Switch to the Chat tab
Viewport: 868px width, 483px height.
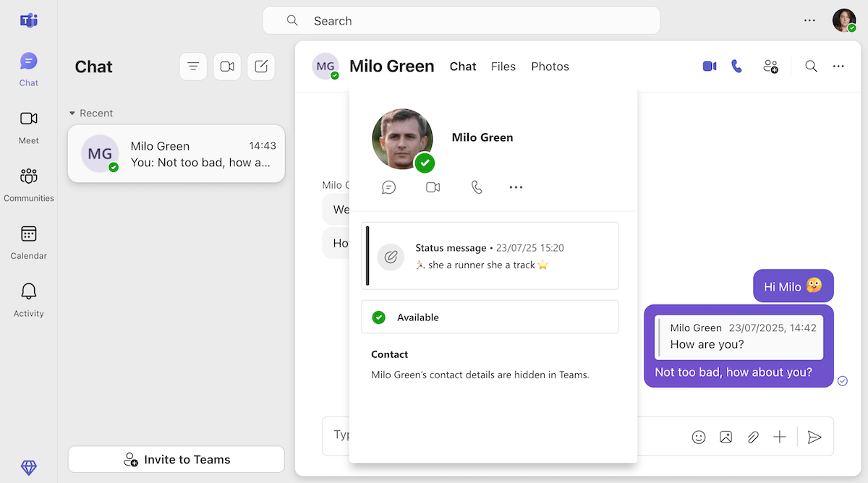[463, 67]
